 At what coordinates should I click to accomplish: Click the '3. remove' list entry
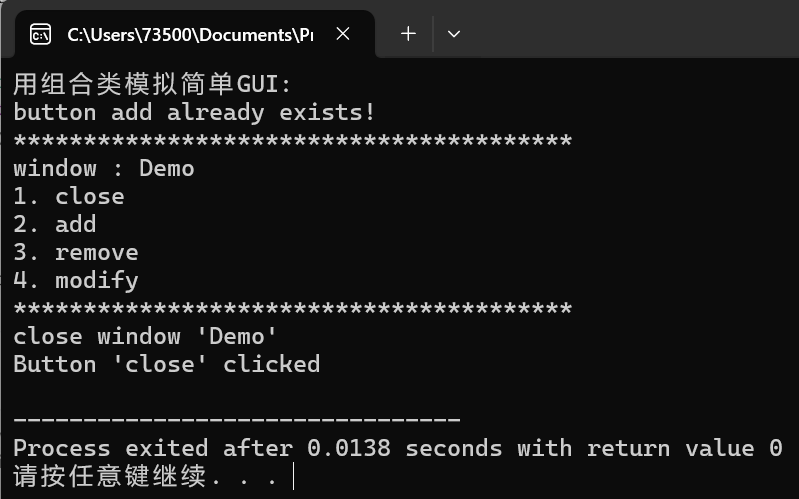pyautogui.click(x=76, y=253)
